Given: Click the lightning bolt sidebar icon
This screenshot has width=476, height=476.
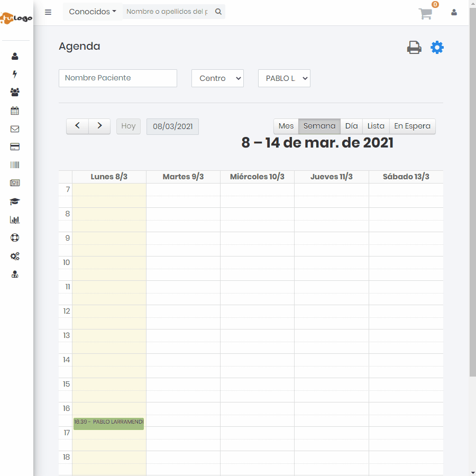Looking at the screenshot, I should click(x=15, y=75).
